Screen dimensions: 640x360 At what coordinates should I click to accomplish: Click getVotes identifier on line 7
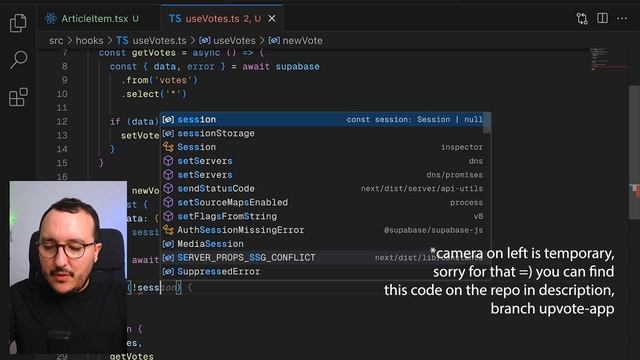154,53
